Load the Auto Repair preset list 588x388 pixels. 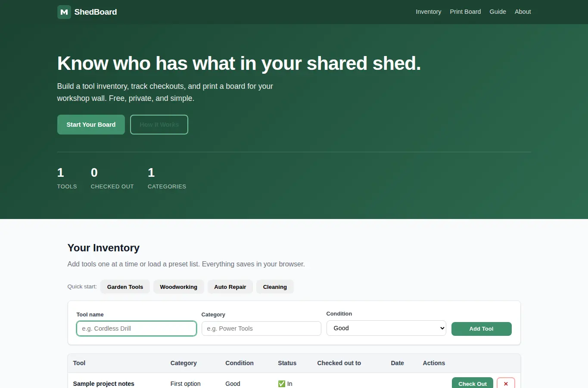[x=230, y=287]
